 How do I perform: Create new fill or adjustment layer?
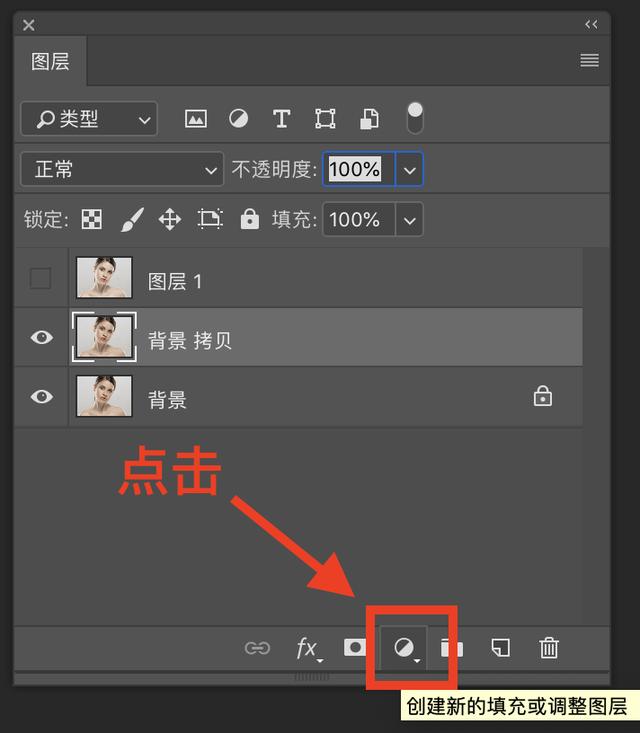tap(405, 649)
